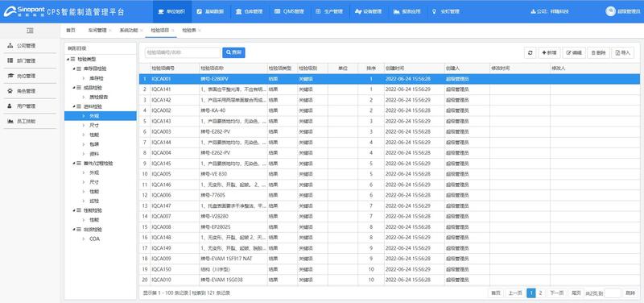Click the 删除 delete button

click(x=598, y=52)
